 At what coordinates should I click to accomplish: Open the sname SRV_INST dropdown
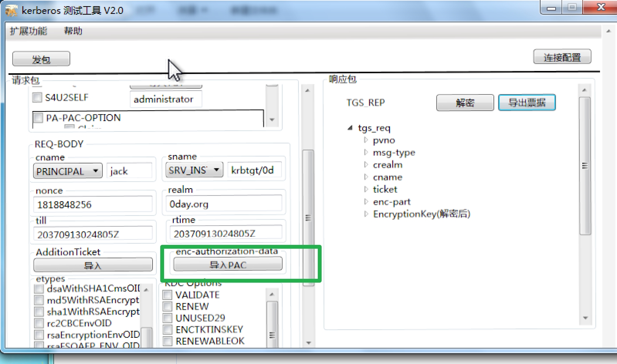[x=216, y=170]
